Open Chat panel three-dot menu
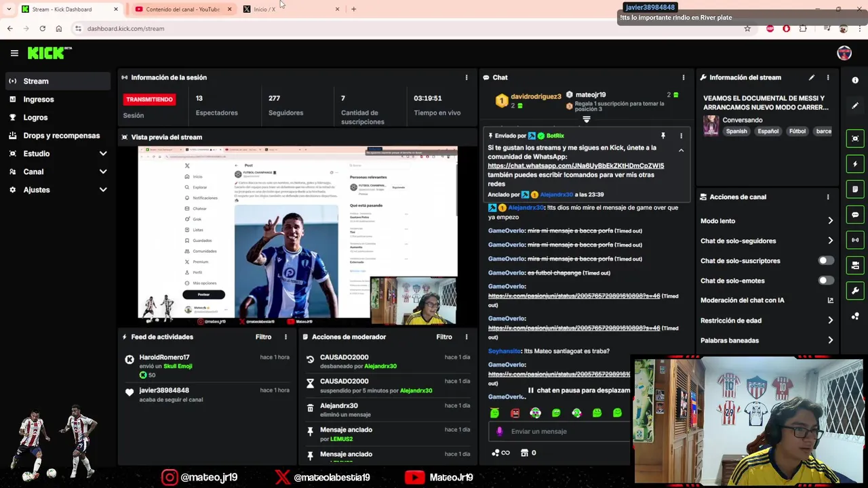Viewport: 868px width, 488px height. click(684, 77)
